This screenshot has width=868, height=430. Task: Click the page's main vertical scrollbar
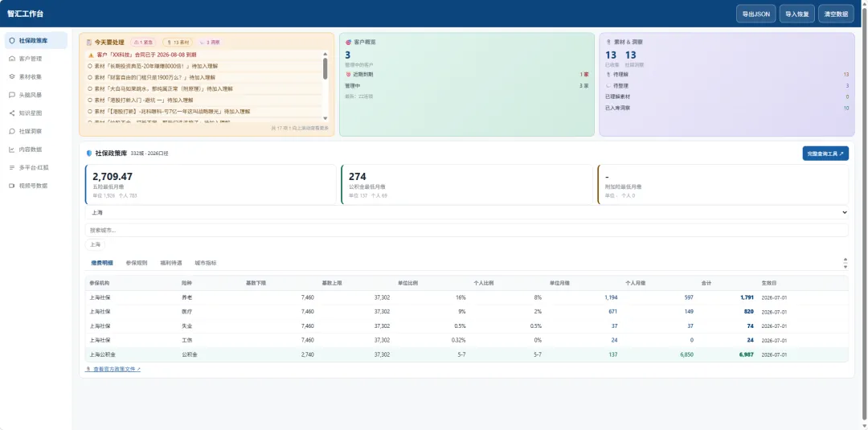tap(864, 215)
